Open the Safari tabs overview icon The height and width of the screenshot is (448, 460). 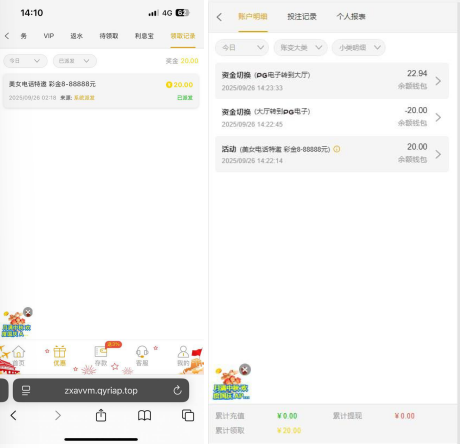click(x=188, y=415)
